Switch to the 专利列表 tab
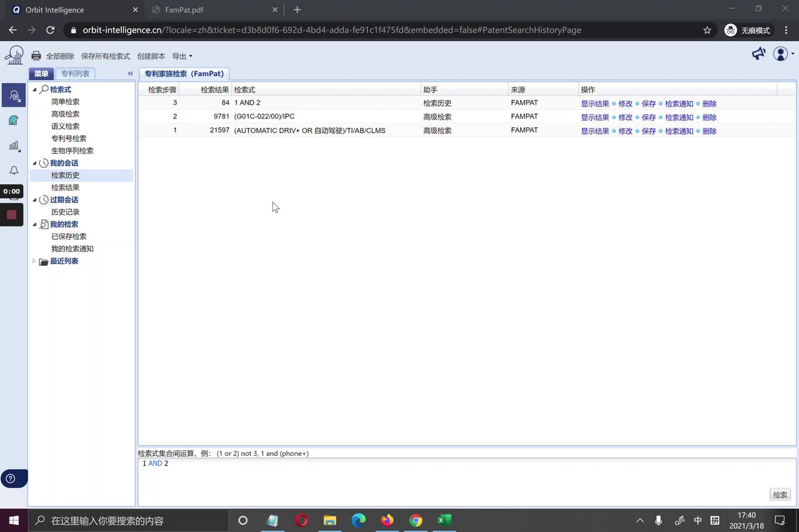 point(75,74)
